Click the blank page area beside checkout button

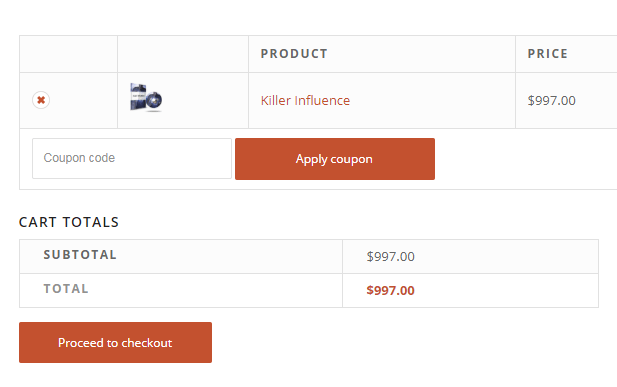click(x=405, y=343)
